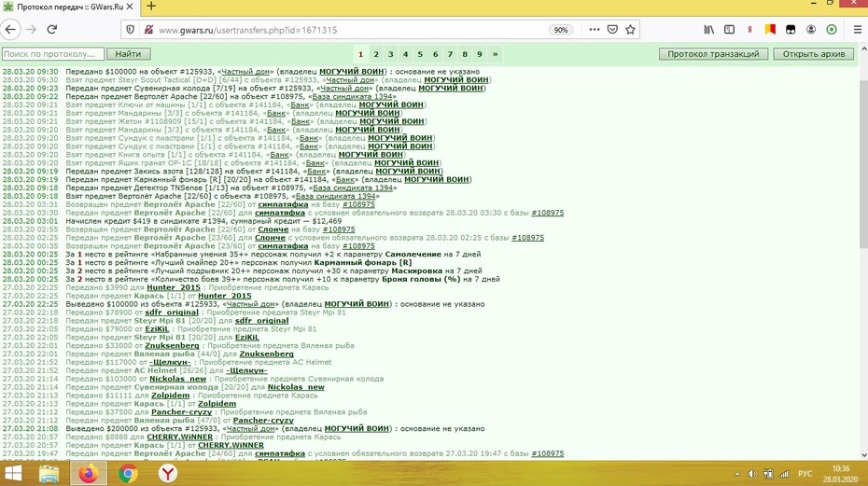Go to page 5 of protocol

(x=420, y=54)
